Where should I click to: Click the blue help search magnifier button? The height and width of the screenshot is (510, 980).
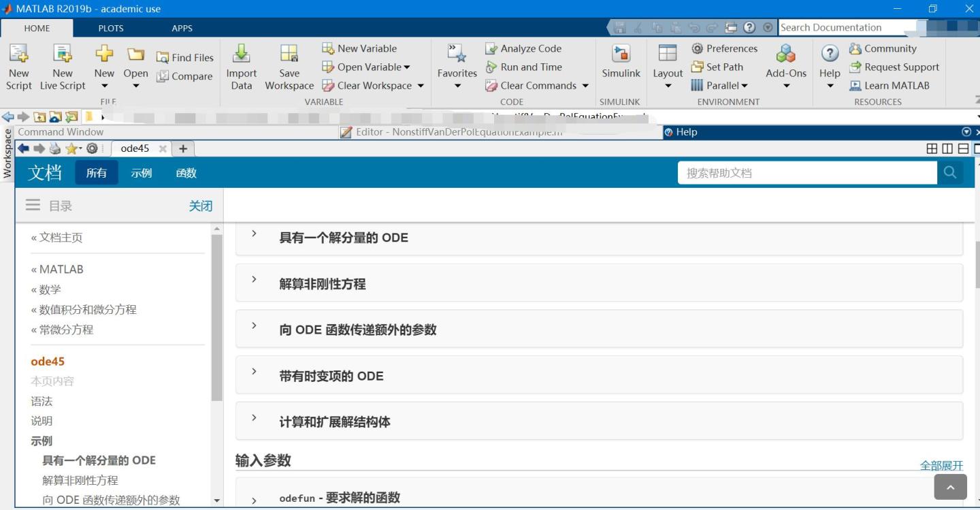(950, 173)
